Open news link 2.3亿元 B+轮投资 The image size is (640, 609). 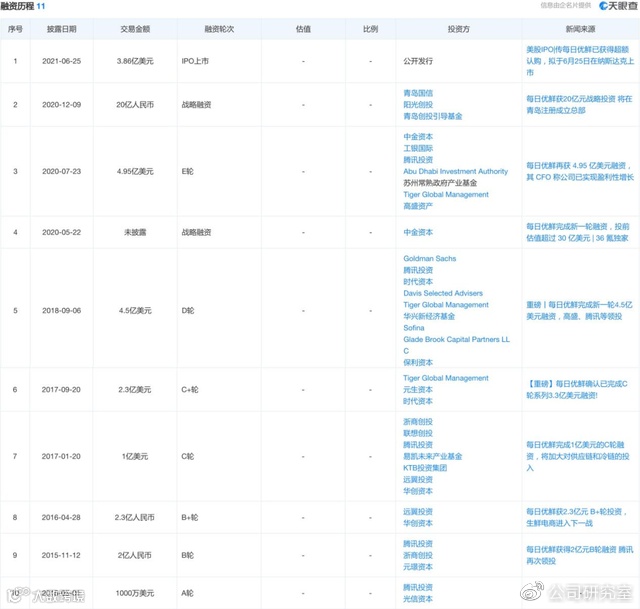click(x=577, y=518)
